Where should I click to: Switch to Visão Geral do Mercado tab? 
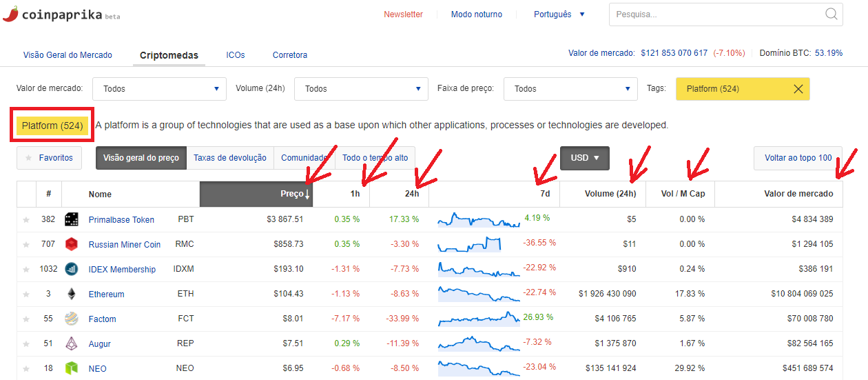pyautogui.click(x=68, y=55)
